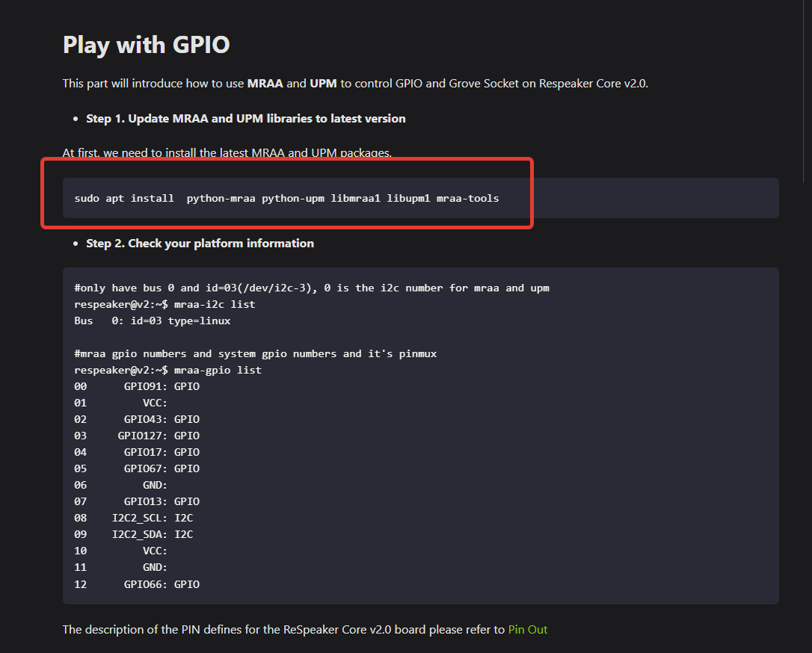Click the '12 GPIO66: GPIO' row
Viewport: 812px width, 653px height.
(x=137, y=584)
